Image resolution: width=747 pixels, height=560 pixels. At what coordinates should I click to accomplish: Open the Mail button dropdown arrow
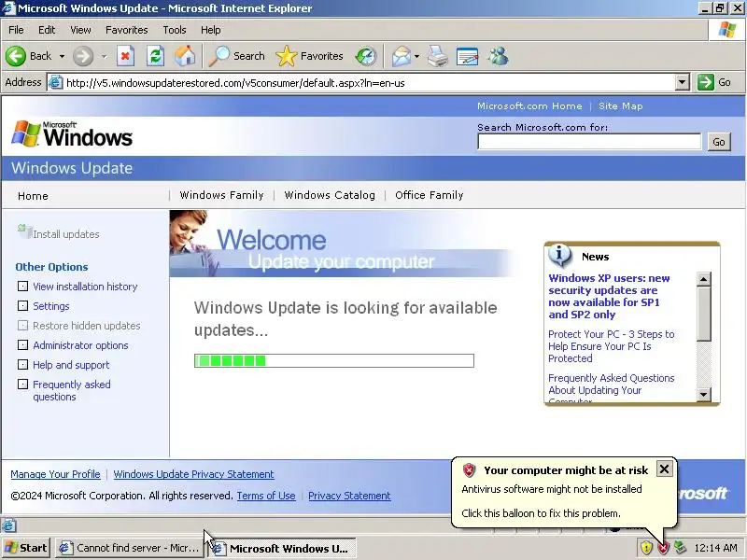[416, 56]
